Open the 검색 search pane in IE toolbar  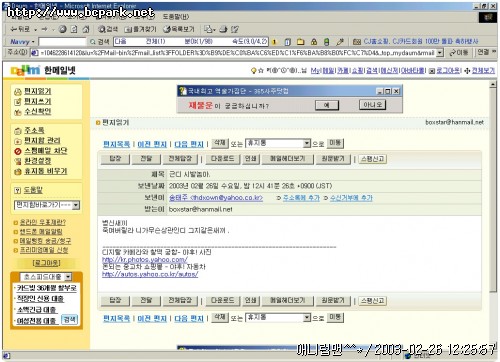(108, 29)
